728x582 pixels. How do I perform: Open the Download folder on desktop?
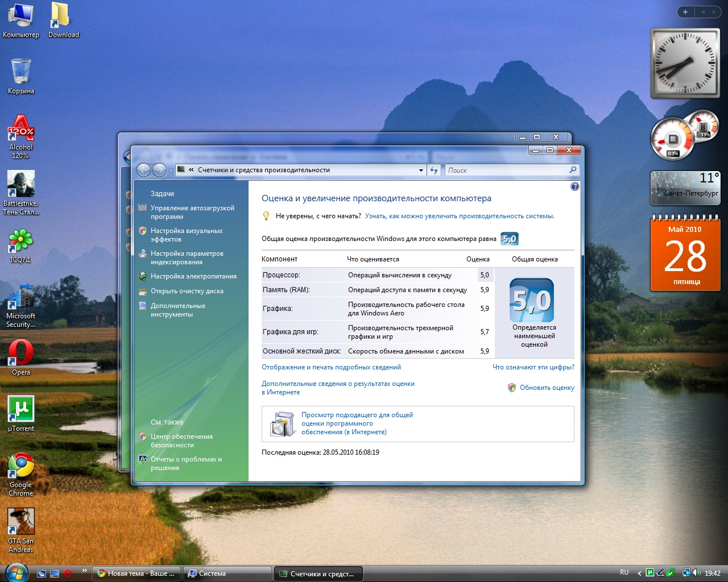coord(63,21)
